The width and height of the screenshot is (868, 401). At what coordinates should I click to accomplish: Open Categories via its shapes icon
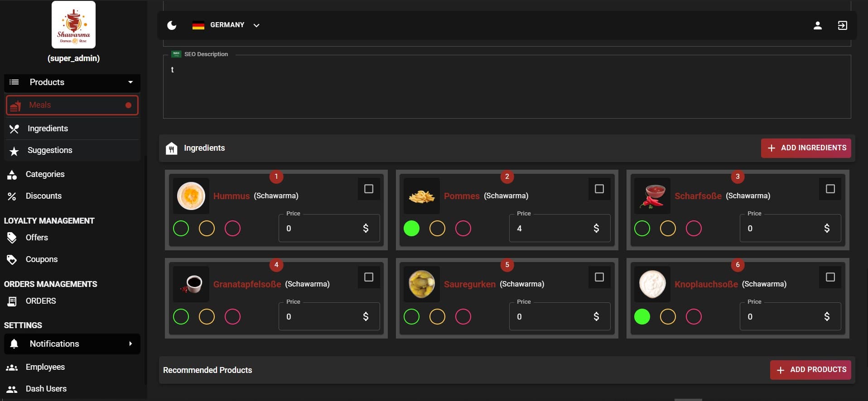[12, 175]
